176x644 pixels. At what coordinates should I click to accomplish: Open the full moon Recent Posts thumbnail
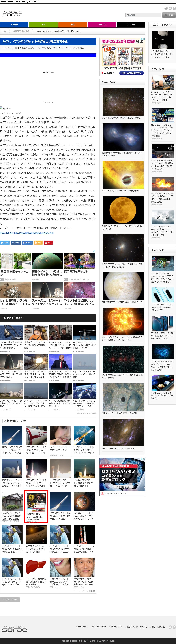point(123,210)
